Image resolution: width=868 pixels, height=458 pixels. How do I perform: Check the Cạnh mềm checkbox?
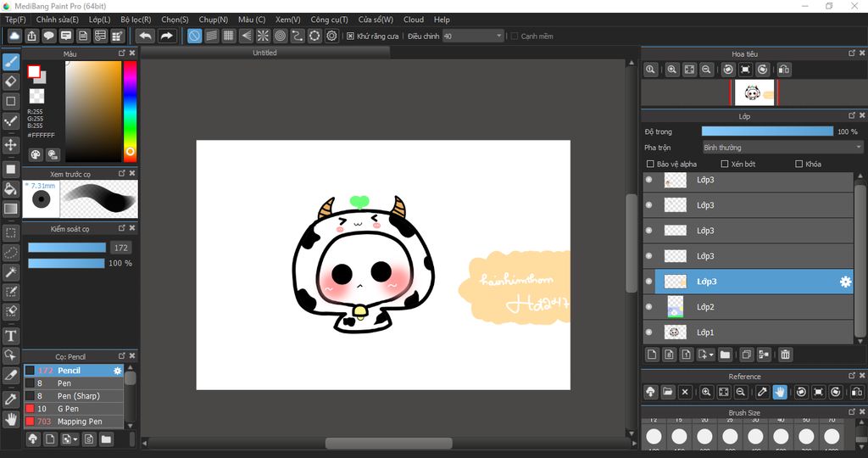(x=515, y=36)
